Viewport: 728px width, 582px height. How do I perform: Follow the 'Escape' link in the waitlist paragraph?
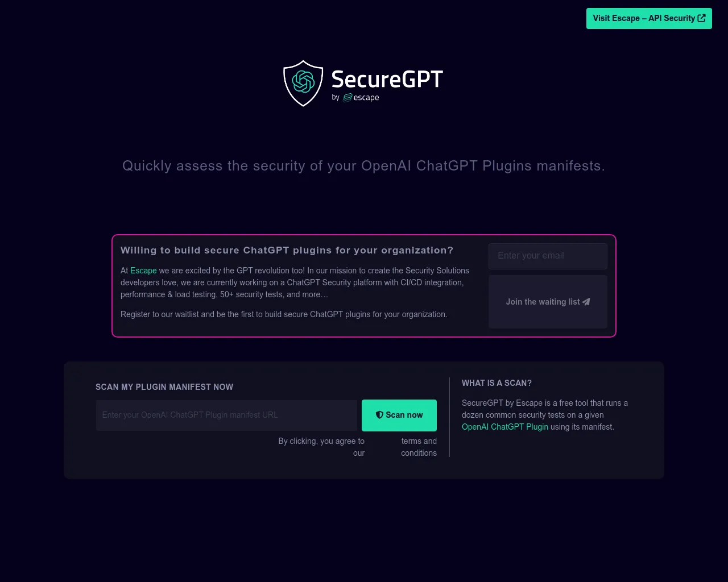(x=143, y=271)
